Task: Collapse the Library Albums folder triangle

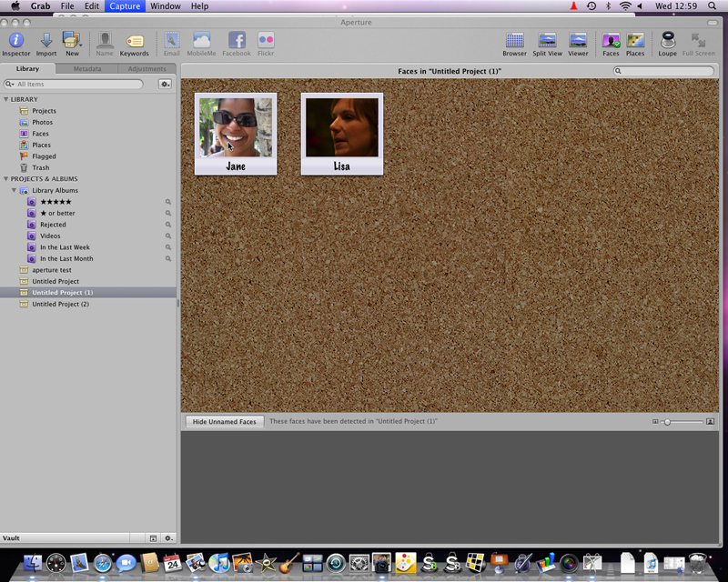Action: tap(14, 190)
